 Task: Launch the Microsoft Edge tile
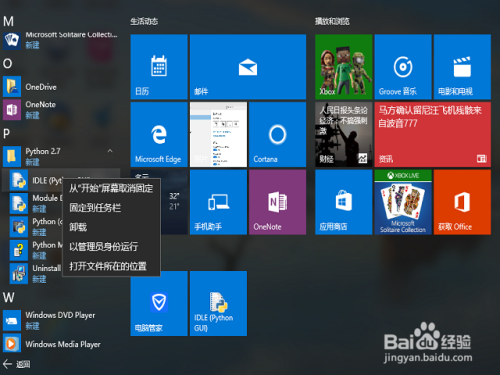[x=159, y=134]
